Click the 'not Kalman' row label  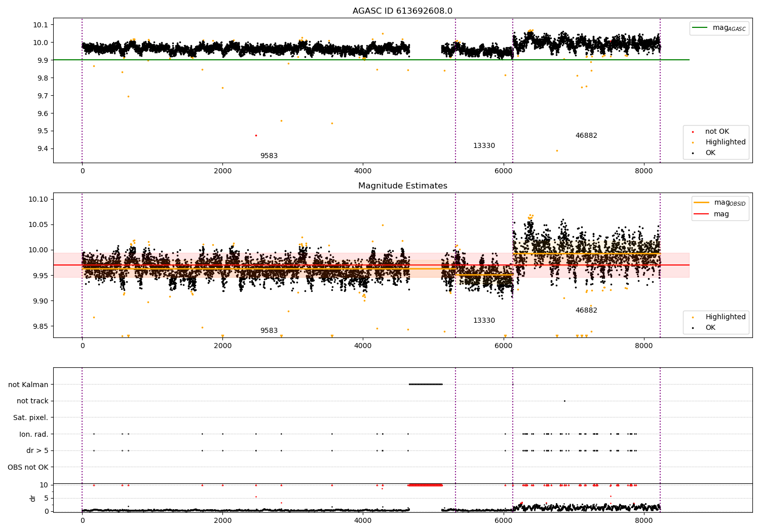28,385
